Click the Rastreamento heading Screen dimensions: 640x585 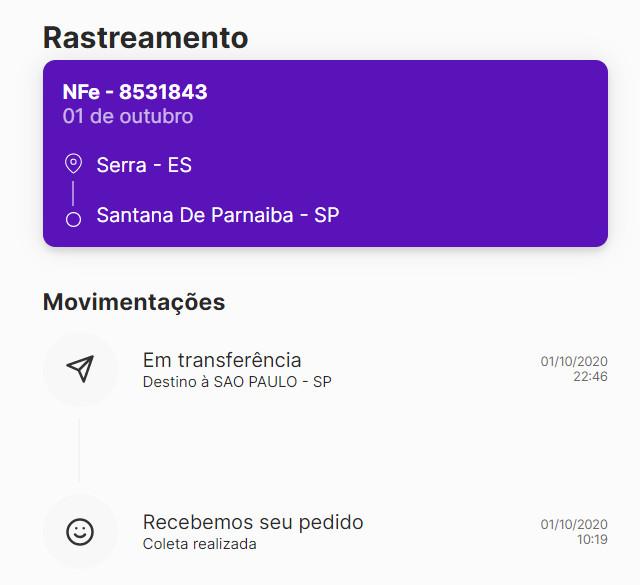(146, 38)
